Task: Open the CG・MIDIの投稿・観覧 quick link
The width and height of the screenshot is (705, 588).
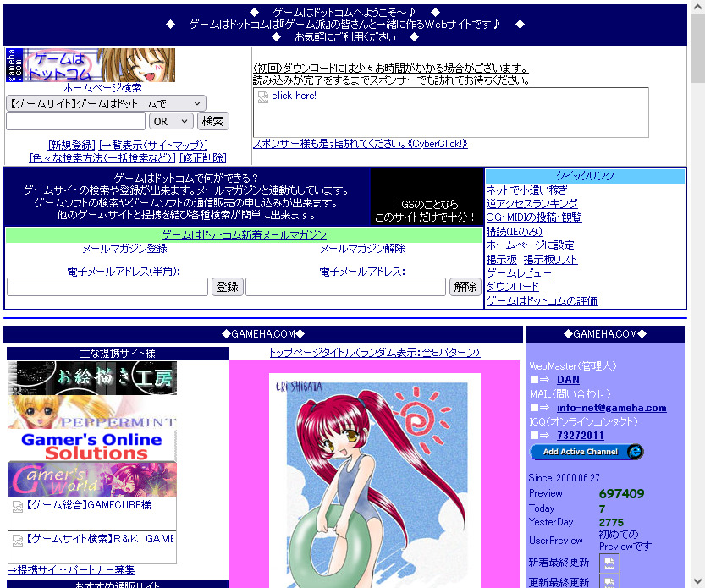Action: (x=534, y=217)
